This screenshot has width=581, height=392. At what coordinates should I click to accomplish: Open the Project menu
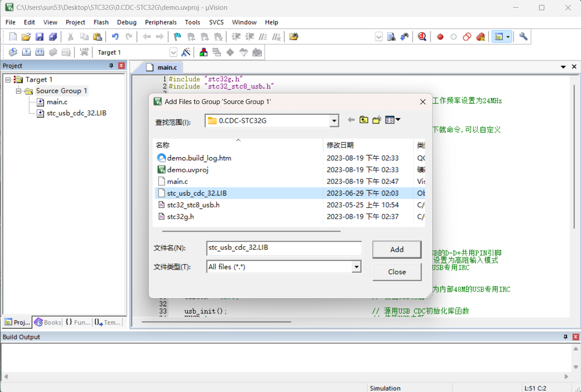pos(75,22)
